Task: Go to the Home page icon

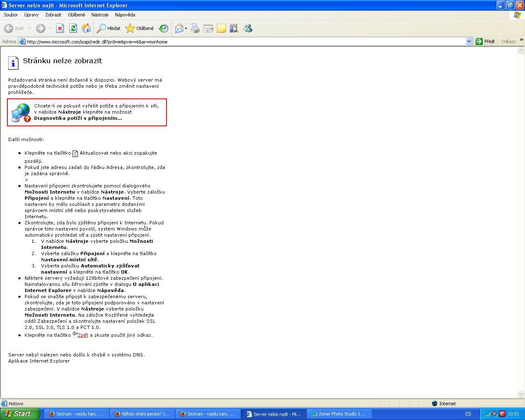Action: click(86, 28)
